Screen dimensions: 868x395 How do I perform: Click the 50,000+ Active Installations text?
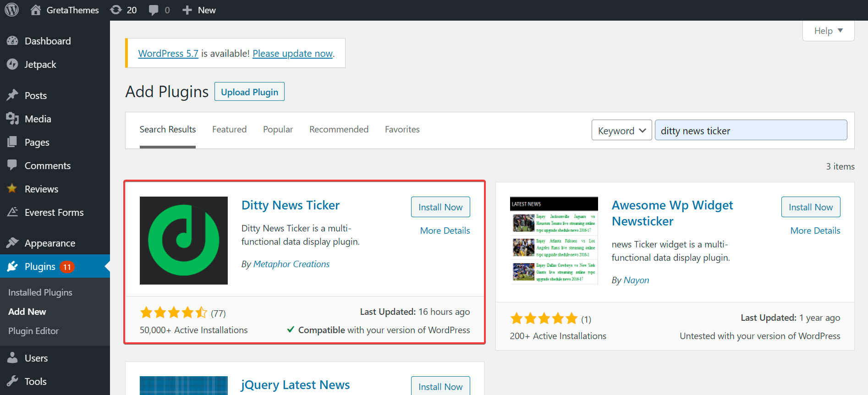193,330
